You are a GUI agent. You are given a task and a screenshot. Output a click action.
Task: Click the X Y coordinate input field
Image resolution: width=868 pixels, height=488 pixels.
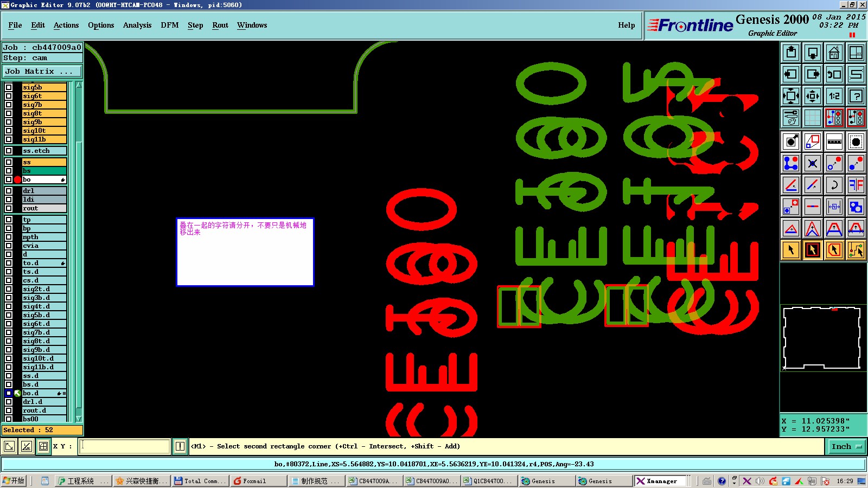(125, 446)
